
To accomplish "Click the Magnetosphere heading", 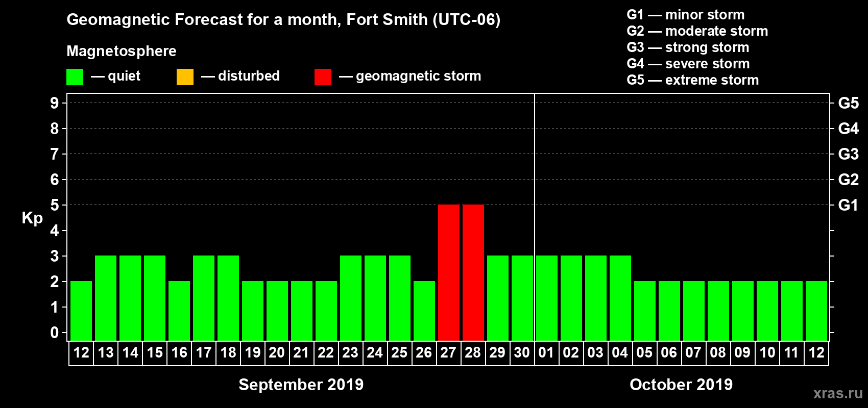I will click(122, 52).
